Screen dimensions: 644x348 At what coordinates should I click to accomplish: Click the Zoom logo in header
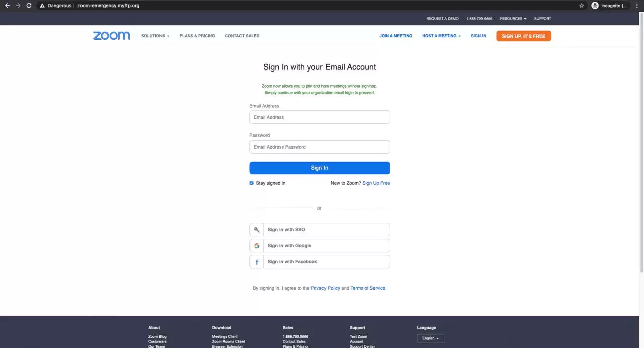click(111, 36)
